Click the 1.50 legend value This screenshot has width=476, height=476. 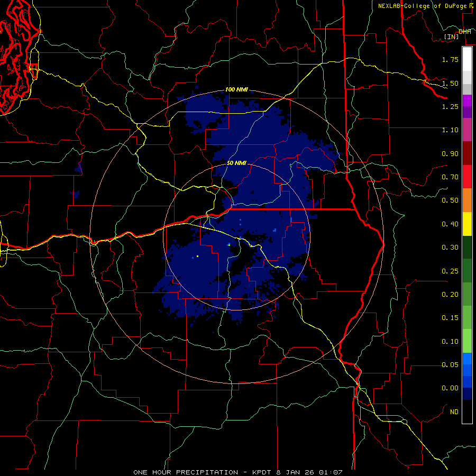[x=450, y=83]
